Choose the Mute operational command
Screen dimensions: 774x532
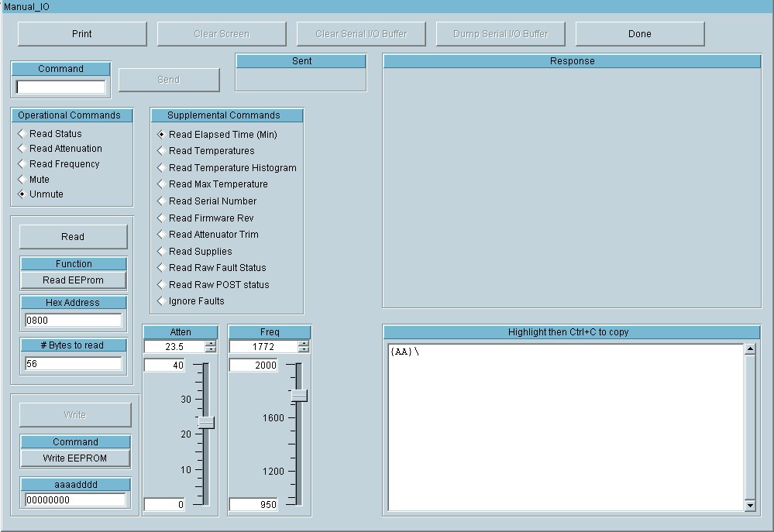pyautogui.click(x=22, y=180)
